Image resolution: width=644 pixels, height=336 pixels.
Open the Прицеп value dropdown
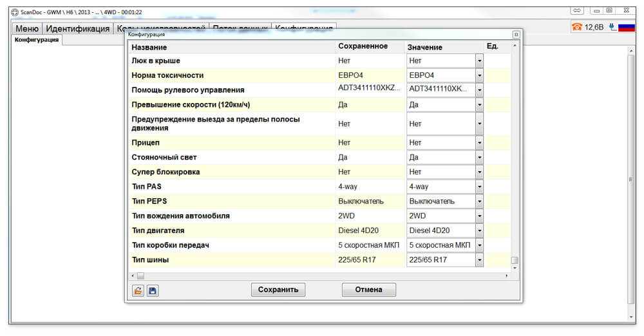click(479, 142)
